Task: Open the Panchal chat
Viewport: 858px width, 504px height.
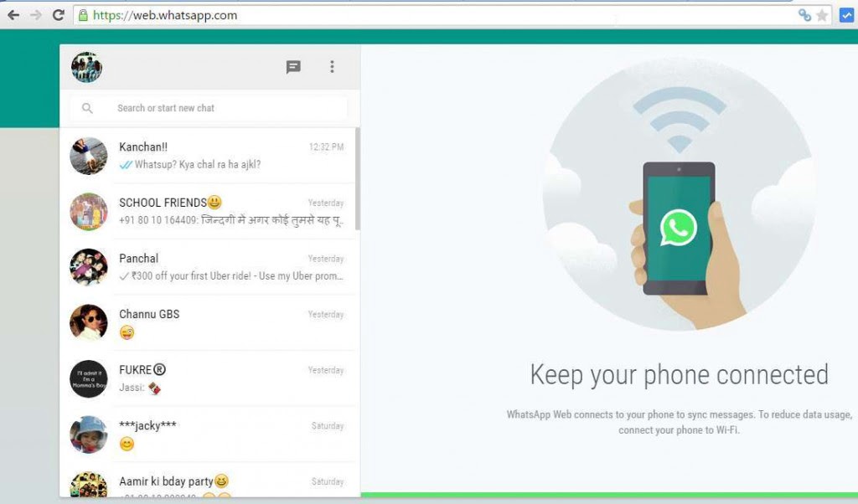Action: (x=208, y=267)
